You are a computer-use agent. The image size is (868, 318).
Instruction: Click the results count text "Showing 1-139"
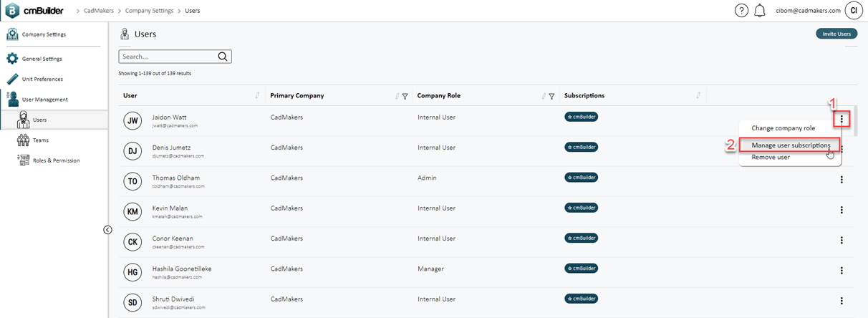[135, 73]
